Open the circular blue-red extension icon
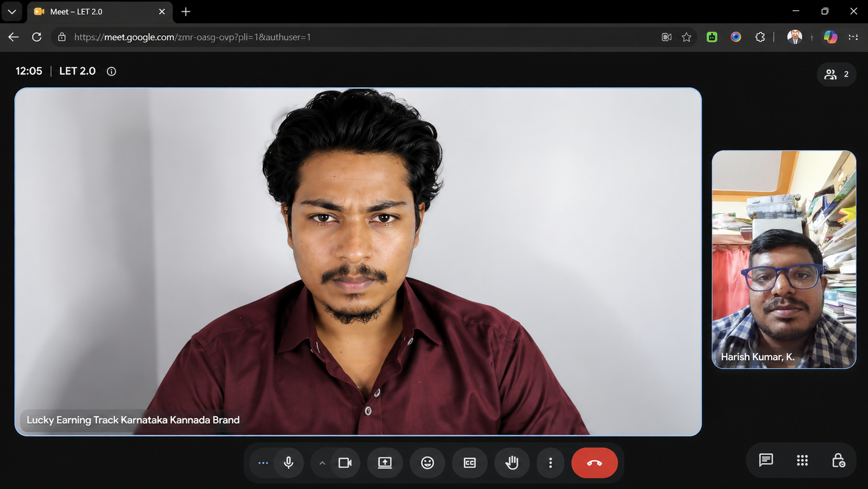Screen dimensions: 868x489 (x=736, y=37)
